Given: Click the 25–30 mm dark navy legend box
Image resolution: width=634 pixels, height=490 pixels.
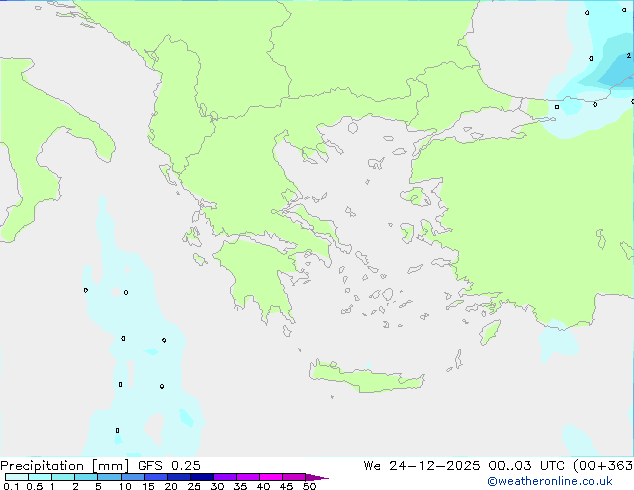Looking at the screenshot, I should tap(202, 477).
